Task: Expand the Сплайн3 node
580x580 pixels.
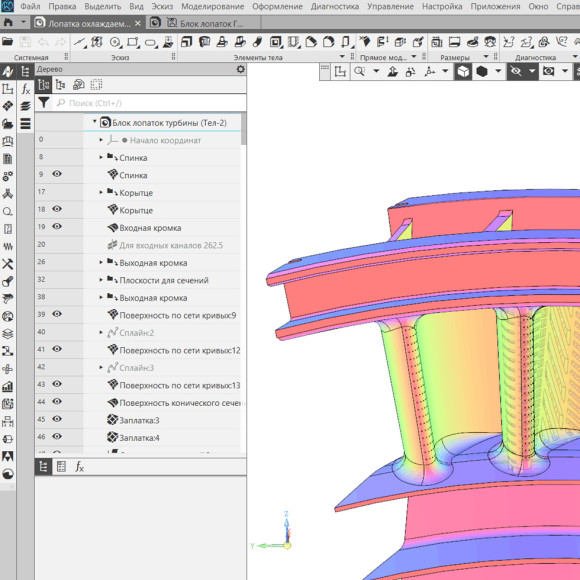Action: (101, 368)
